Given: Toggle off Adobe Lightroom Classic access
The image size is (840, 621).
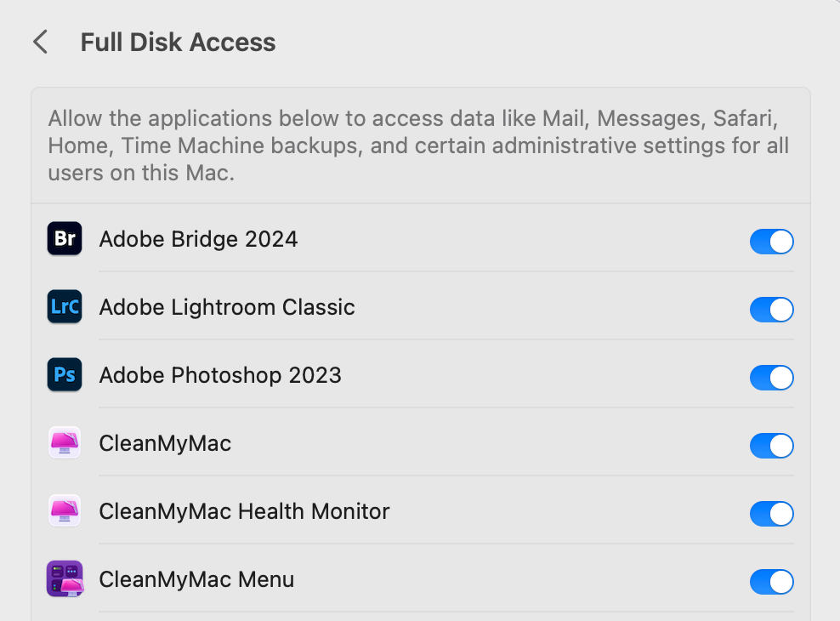Looking at the screenshot, I should [x=771, y=310].
